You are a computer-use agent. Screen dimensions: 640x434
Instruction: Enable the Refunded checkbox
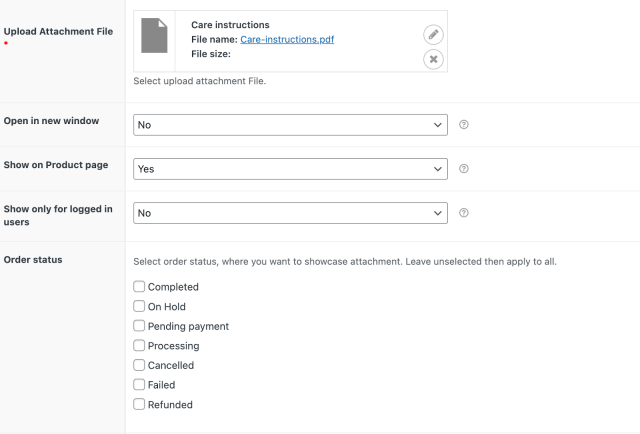[x=140, y=404]
